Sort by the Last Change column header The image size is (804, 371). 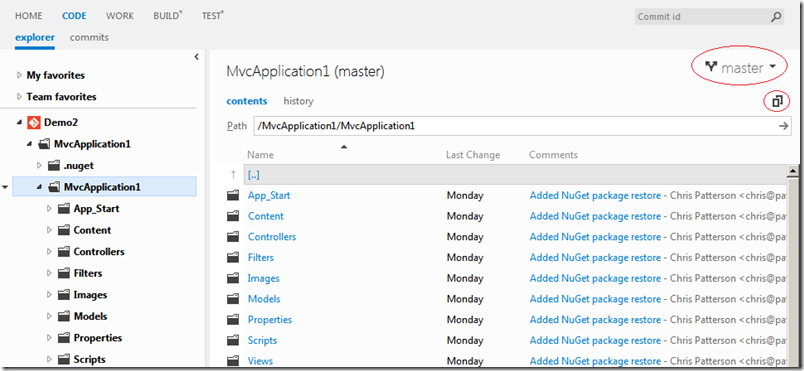click(473, 155)
